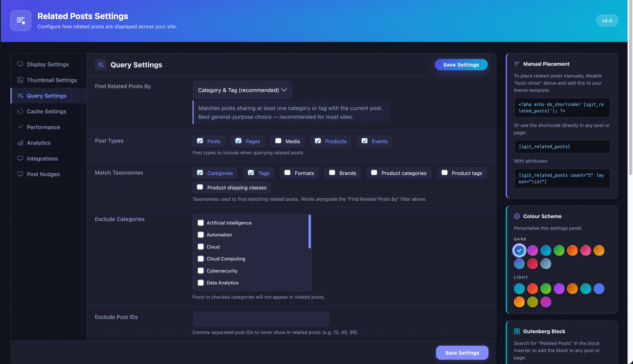Click the Integrations sidebar icon
633x364 pixels.
coord(20,158)
